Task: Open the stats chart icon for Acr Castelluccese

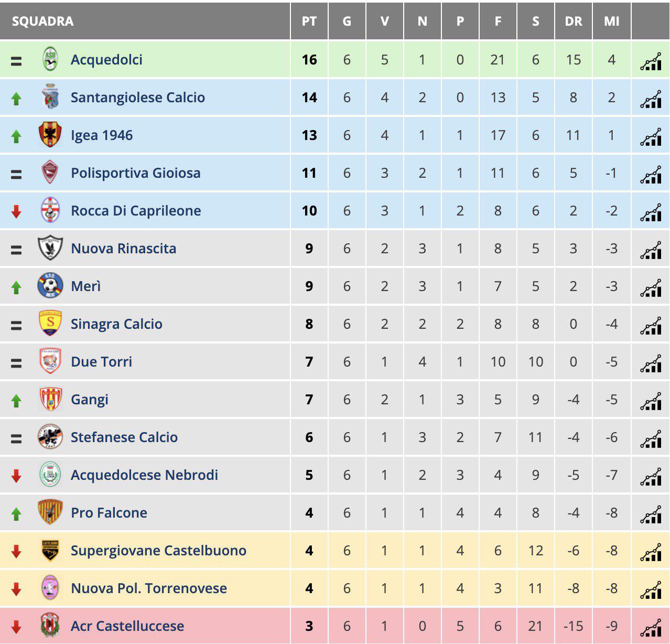Action: click(651, 627)
